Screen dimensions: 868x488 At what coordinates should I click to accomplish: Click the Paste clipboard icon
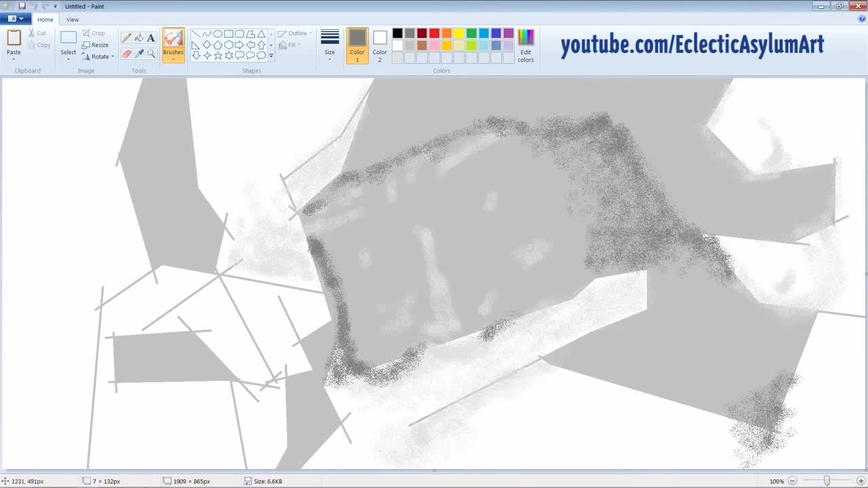tap(14, 38)
